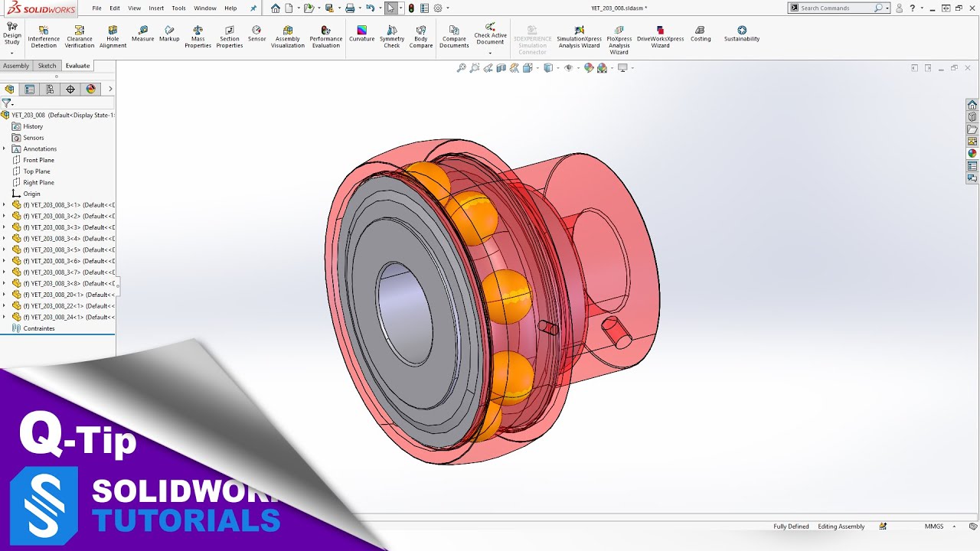The width and height of the screenshot is (980, 551).
Task: Activate the Measure tool
Action: click(x=142, y=34)
